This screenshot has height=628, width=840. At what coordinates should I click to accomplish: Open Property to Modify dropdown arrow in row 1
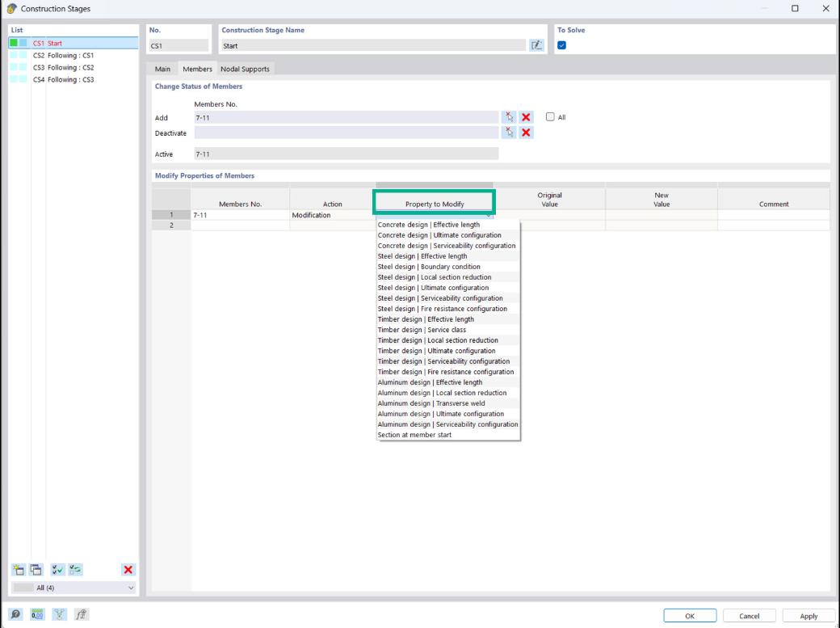click(488, 215)
